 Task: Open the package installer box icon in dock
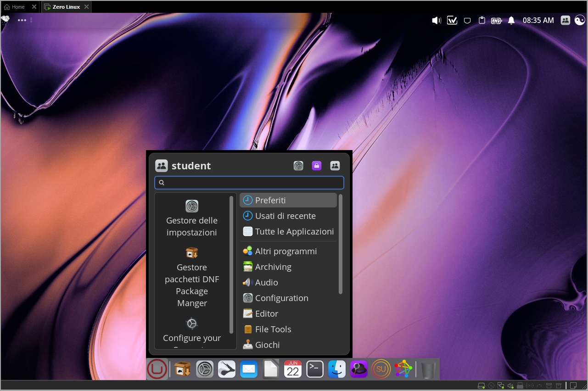tap(183, 369)
